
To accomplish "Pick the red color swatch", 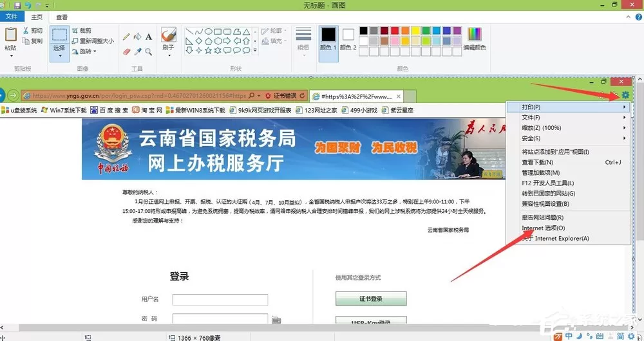I will [x=395, y=30].
